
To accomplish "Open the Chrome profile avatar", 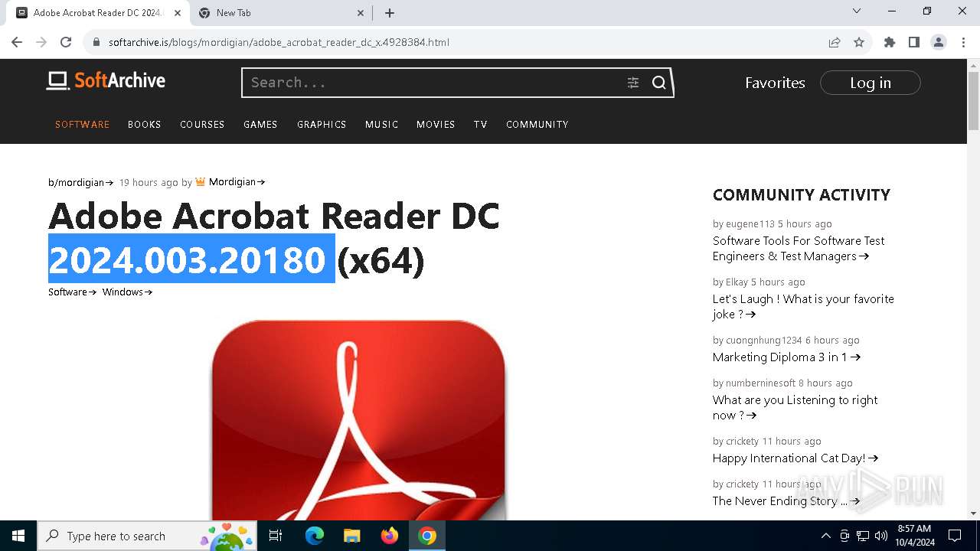I will [939, 42].
